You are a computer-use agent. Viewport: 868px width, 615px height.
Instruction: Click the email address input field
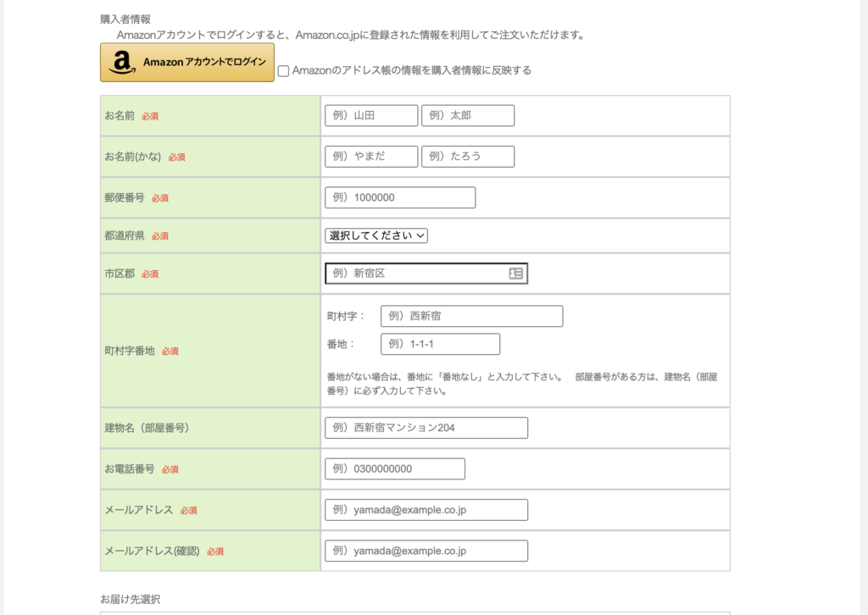(x=426, y=510)
